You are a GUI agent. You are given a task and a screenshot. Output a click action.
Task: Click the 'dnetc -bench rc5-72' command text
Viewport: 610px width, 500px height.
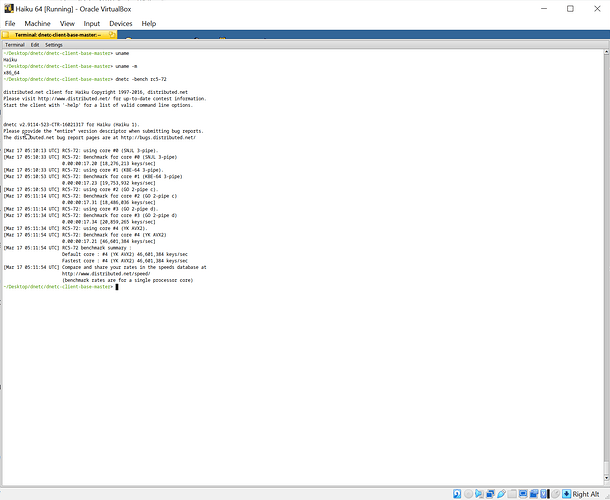141,79
